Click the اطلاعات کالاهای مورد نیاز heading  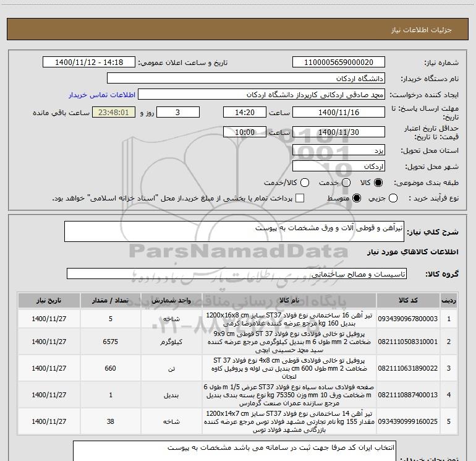tap(413, 252)
